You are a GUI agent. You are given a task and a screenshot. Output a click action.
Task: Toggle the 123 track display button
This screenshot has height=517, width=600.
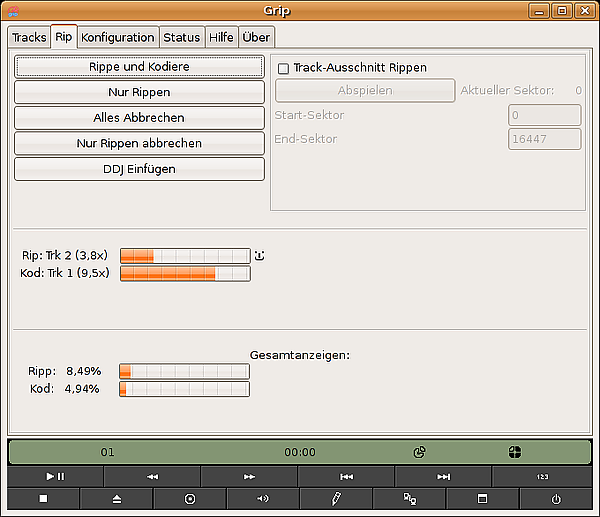coord(542,476)
